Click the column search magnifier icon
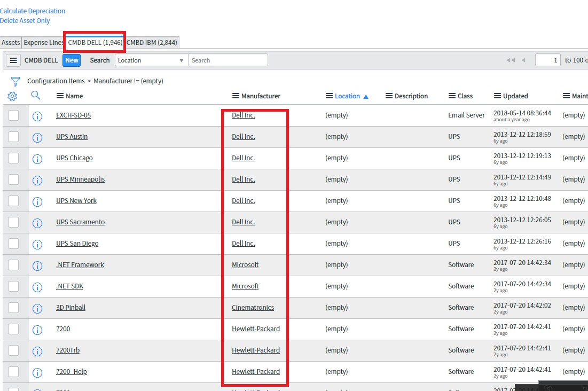 pyautogui.click(x=36, y=95)
